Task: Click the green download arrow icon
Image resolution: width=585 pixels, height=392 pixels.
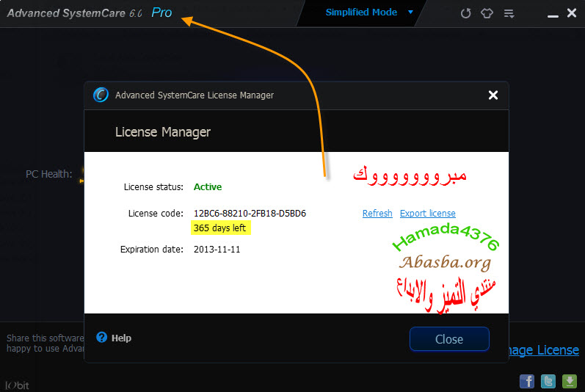Action: (570, 381)
